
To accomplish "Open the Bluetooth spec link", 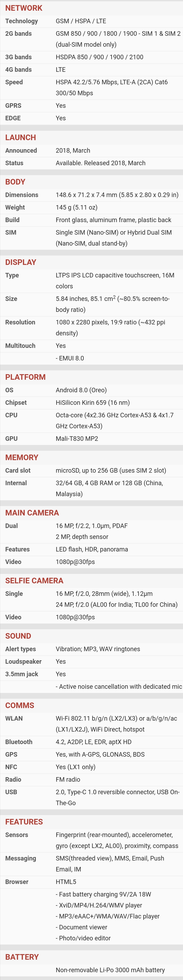I will coord(19,742).
